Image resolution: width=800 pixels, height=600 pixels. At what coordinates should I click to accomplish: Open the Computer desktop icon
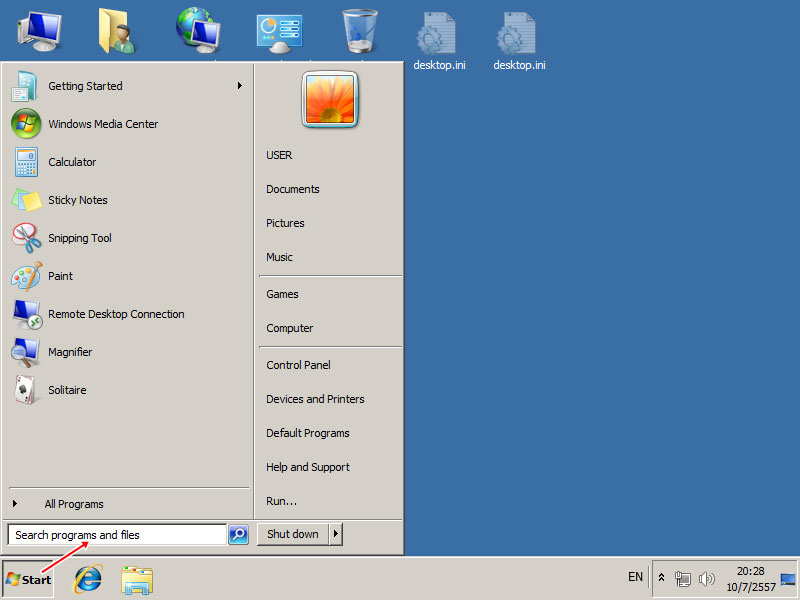pos(40,31)
